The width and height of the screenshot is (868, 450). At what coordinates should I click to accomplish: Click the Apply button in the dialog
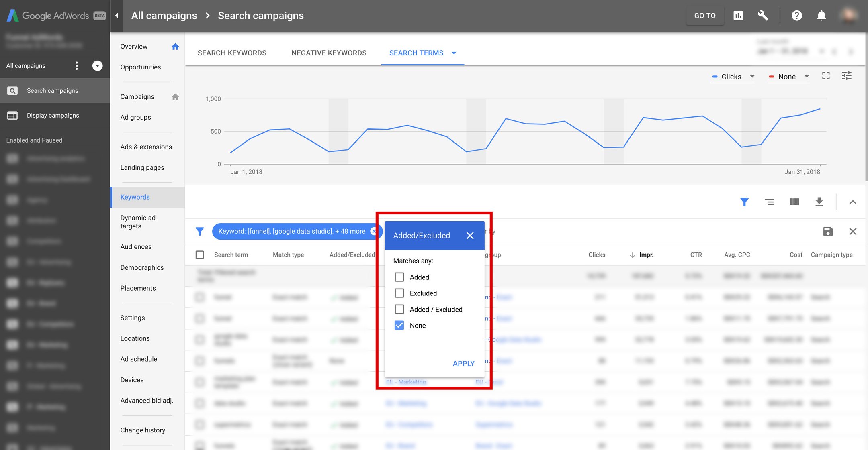click(x=463, y=363)
